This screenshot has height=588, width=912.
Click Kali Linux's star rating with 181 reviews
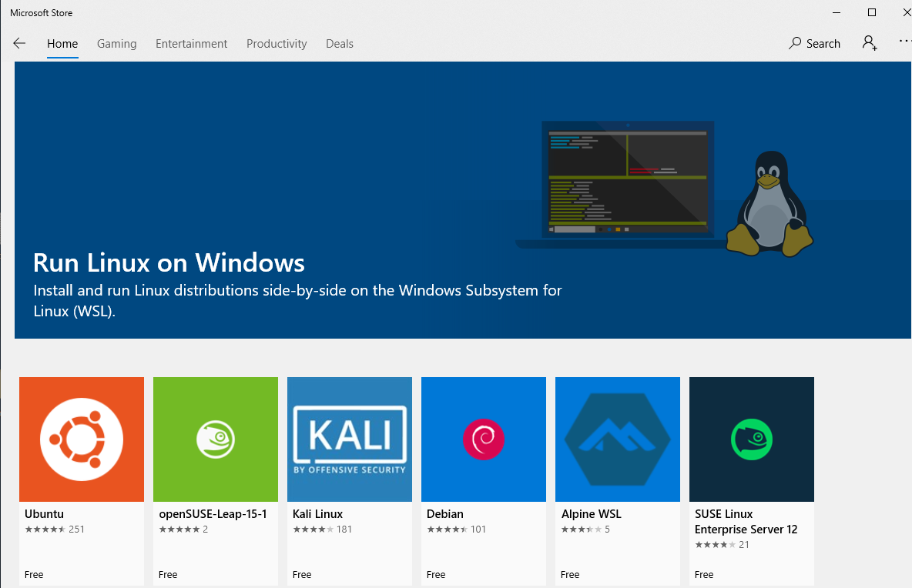[322, 530]
